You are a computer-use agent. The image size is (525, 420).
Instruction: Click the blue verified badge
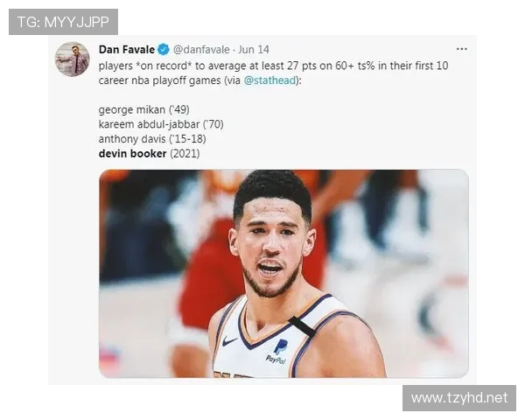(x=164, y=50)
